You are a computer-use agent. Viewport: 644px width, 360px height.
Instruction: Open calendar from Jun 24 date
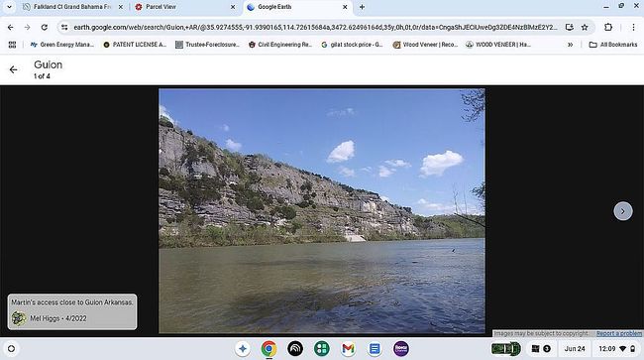(x=575, y=349)
